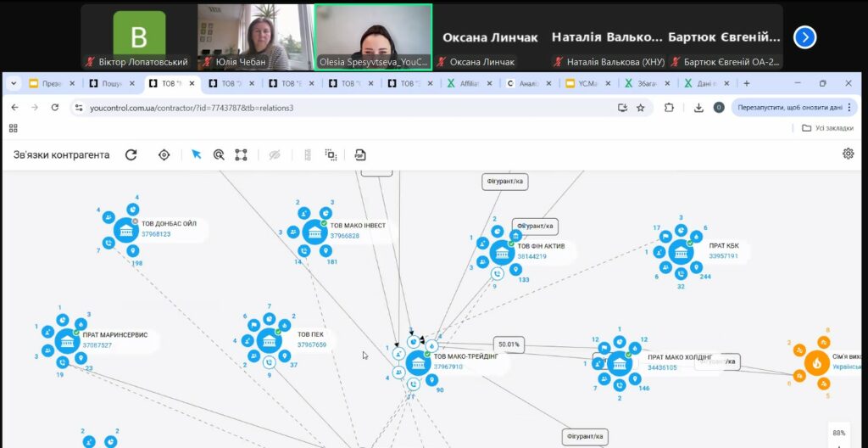Switch to the Презе… browser tab

pos(51,84)
